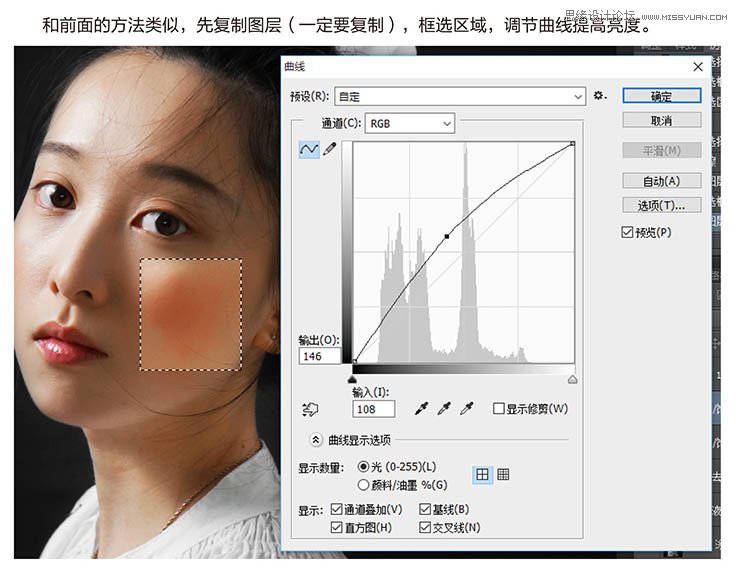Choose the simple 4x4 grid icon
The width and height of the screenshot is (738, 572).
pyautogui.click(x=482, y=475)
